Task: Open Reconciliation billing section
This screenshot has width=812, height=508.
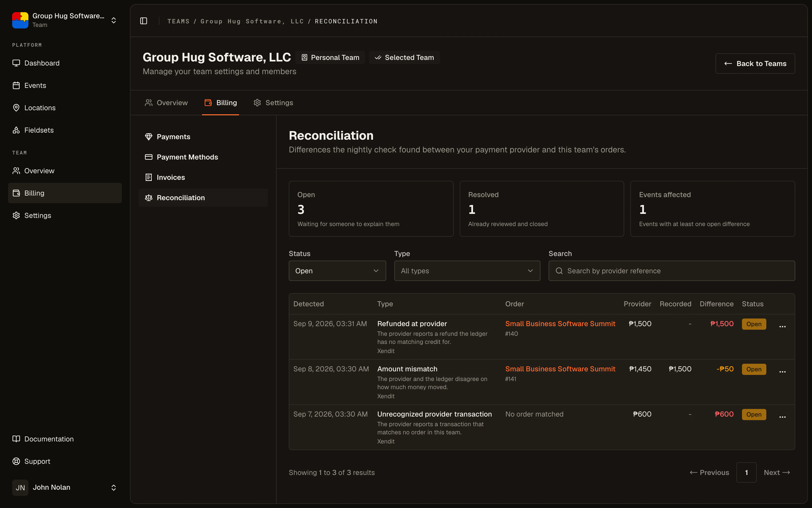Action: (x=203, y=198)
